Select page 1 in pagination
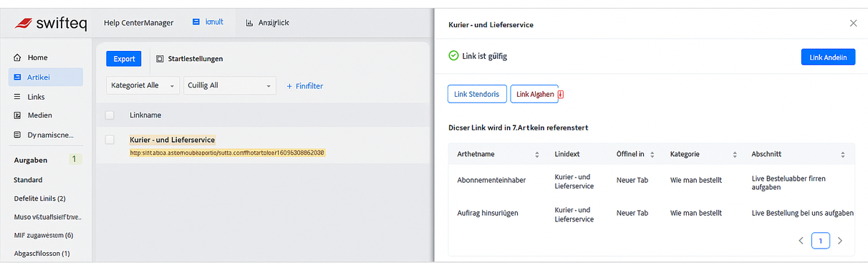Screen dimensions: 868x263 pyautogui.click(x=820, y=241)
